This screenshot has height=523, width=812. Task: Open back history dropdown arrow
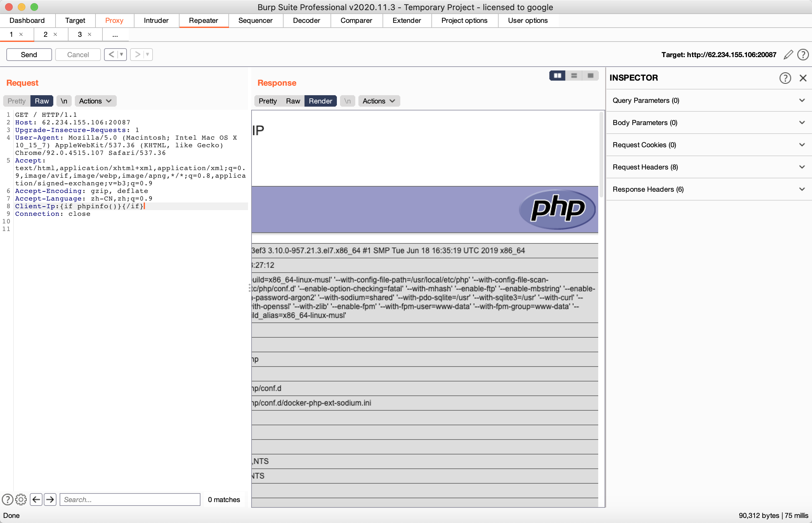pyautogui.click(x=122, y=54)
